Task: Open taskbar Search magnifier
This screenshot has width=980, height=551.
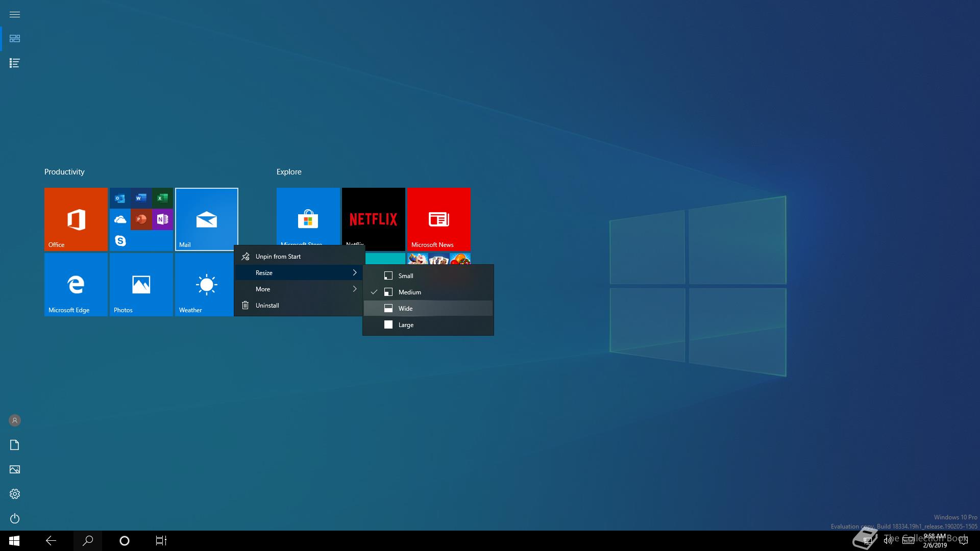Action: click(x=88, y=541)
